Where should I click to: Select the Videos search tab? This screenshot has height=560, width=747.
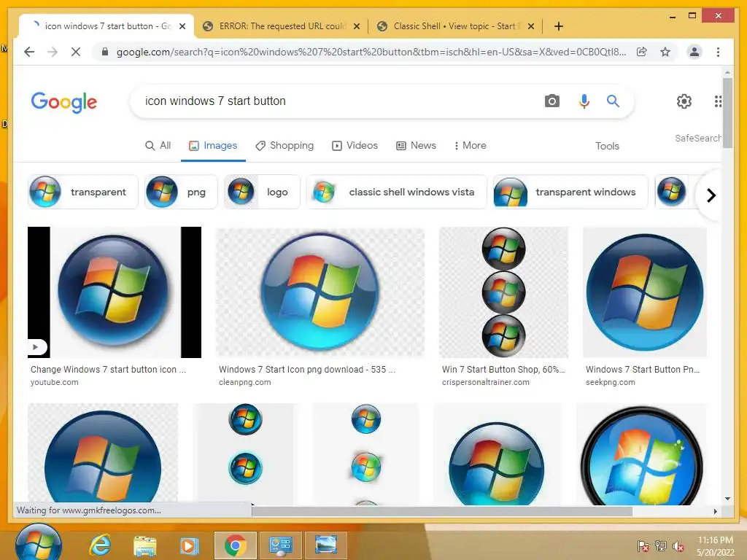[355, 146]
